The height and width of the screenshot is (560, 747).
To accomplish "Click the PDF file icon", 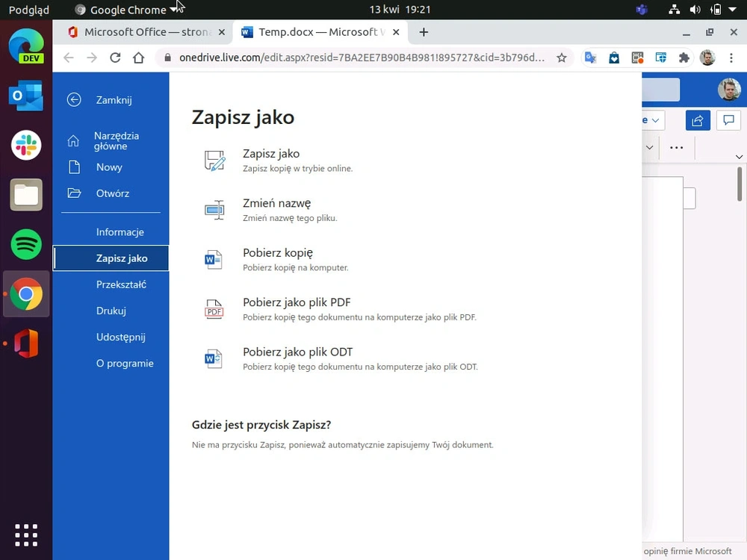I will tap(214, 309).
